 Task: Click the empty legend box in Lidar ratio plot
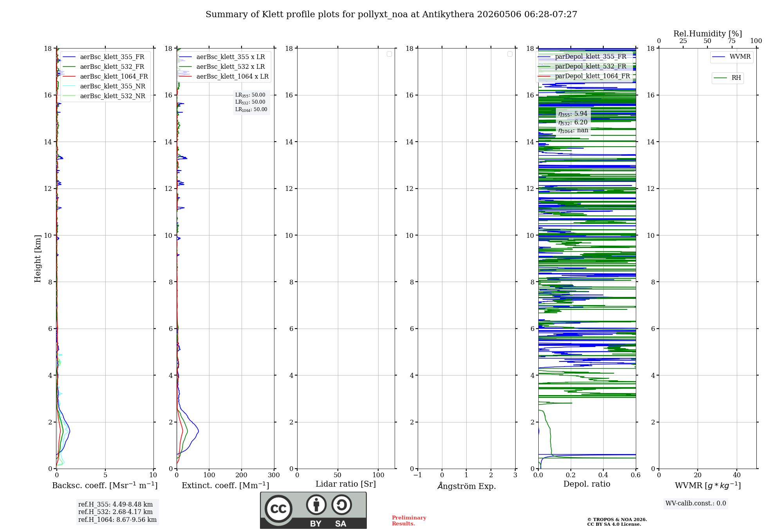point(389,54)
